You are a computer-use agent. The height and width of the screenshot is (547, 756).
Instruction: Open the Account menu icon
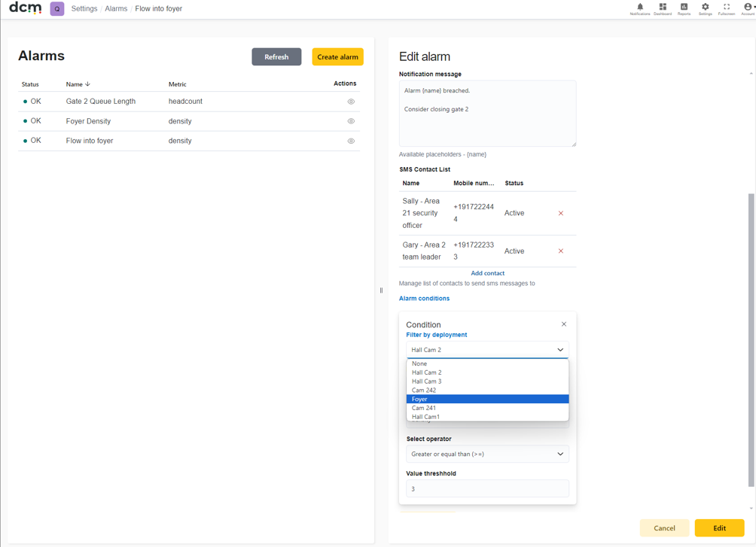748,8
